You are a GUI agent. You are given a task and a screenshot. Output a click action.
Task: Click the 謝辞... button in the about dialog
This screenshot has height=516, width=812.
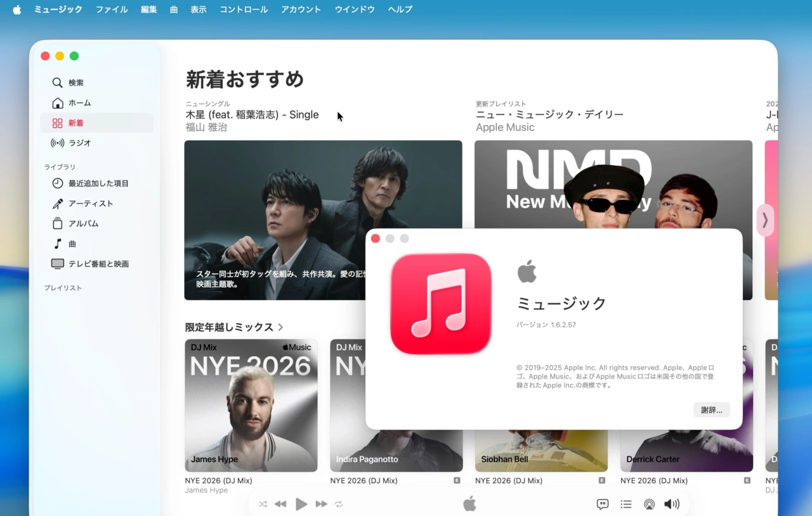(710, 409)
